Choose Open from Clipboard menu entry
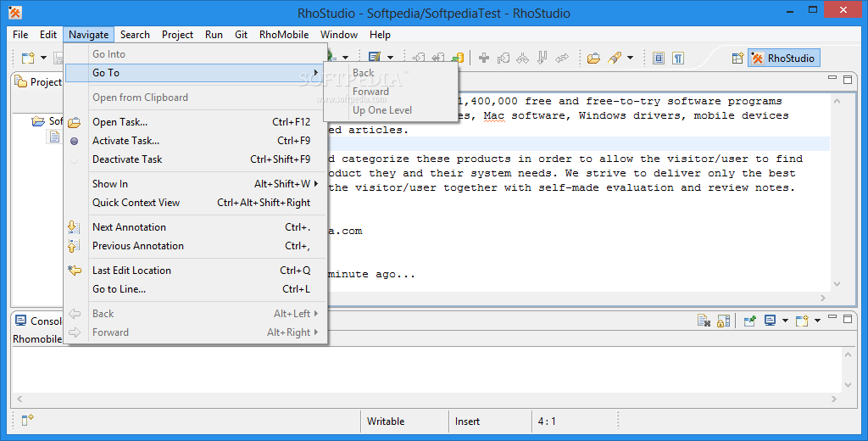This screenshot has height=441, width=868. (196, 97)
